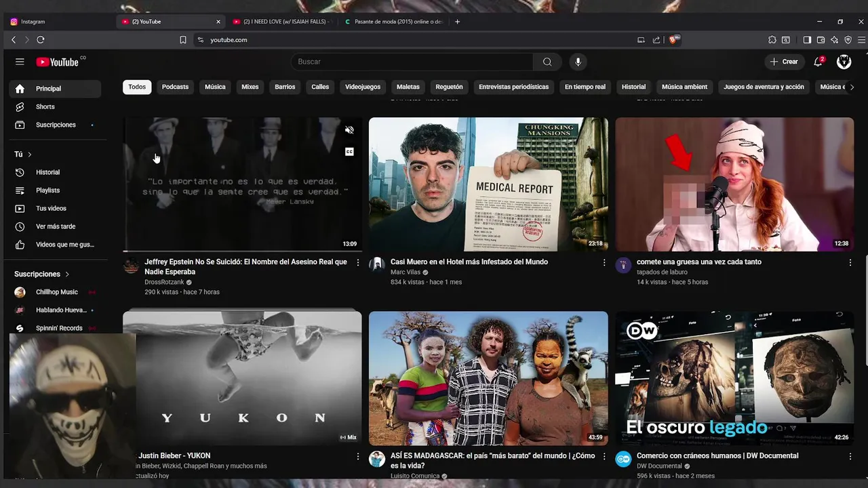This screenshot has height=488, width=868.
Task: Select the Mixes filter chip
Action: (250, 87)
